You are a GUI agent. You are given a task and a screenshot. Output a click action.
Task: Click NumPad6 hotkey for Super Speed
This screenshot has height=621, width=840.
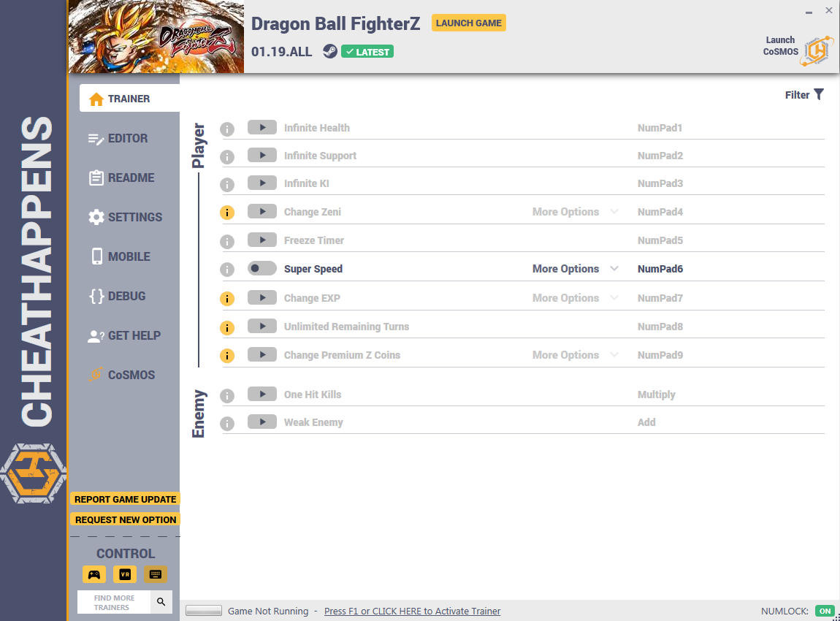(660, 269)
